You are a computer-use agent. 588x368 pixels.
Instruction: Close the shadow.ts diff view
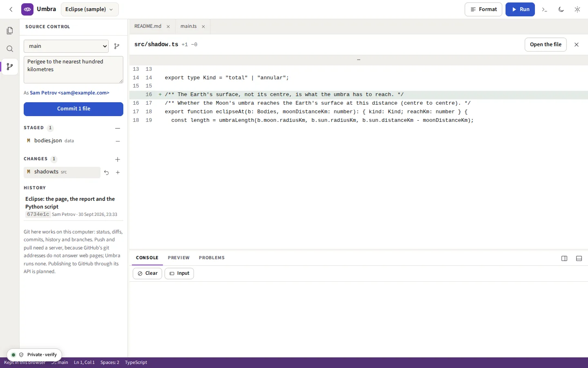click(577, 45)
